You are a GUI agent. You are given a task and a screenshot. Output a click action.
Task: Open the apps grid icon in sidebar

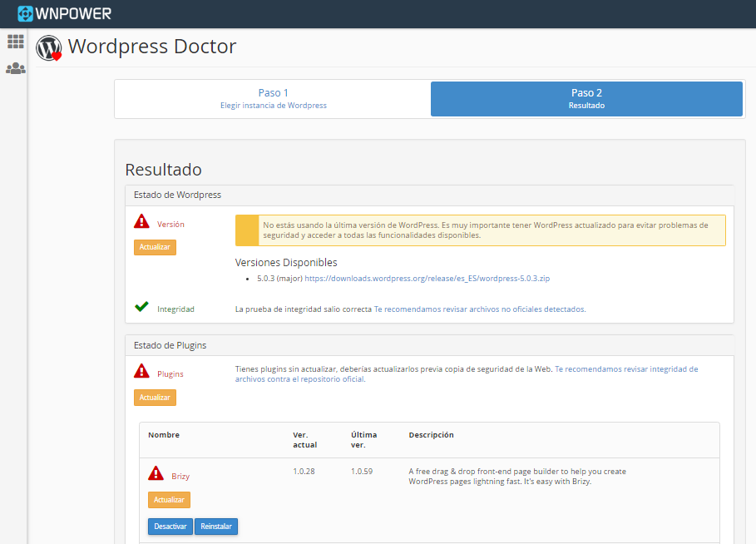[x=16, y=42]
